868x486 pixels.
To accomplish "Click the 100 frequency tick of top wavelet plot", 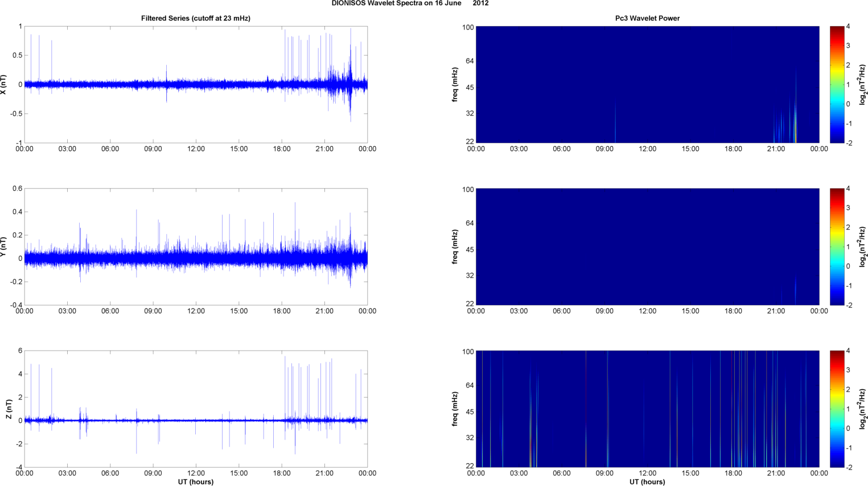I will tap(468, 27).
